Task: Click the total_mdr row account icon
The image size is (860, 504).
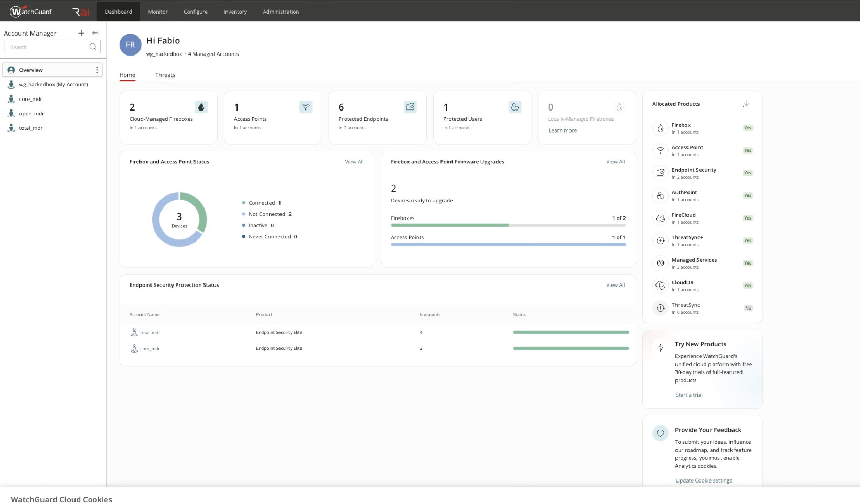Action: point(134,332)
